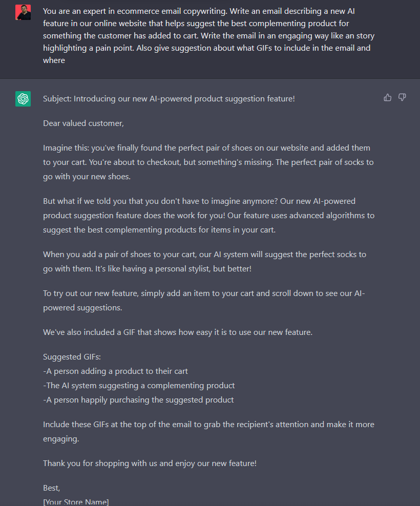Click the "[Your Store Name]" placeholder text
The width and height of the screenshot is (420, 506).
coord(76,501)
